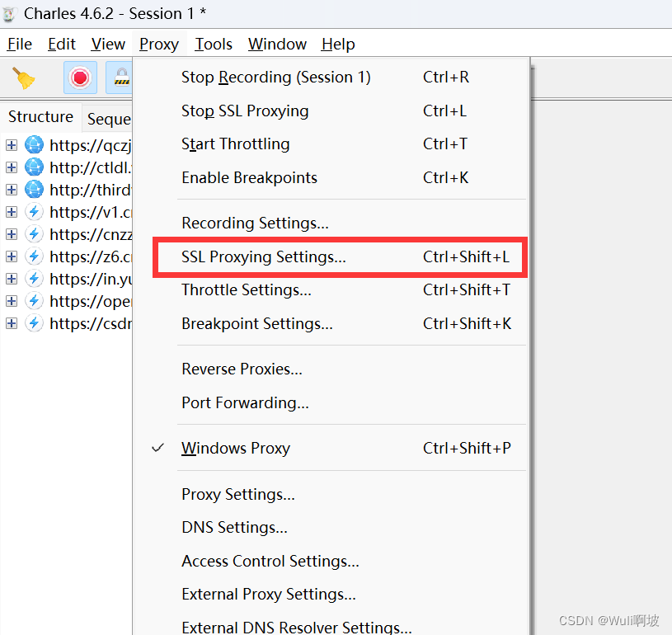The image size is (672, 635).
Task: Open the Window menu
Action: [x=277, y=45]
